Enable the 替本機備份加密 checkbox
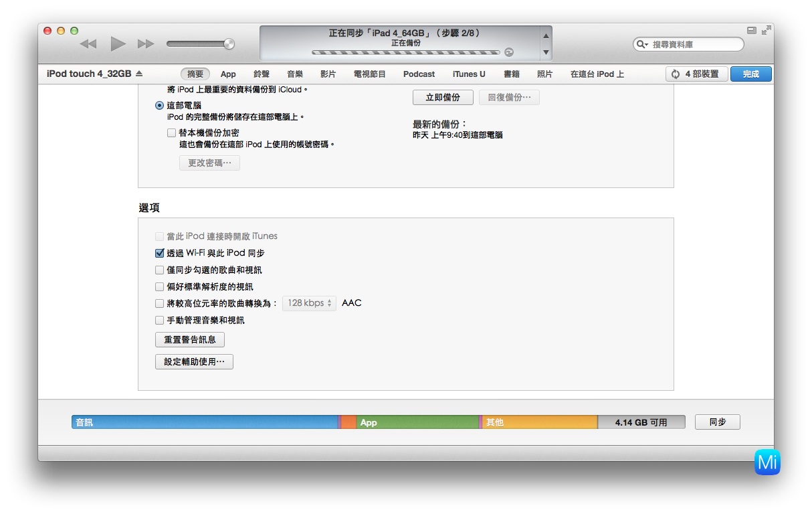This screenshot has width=812, height=514. click(172, 133)
